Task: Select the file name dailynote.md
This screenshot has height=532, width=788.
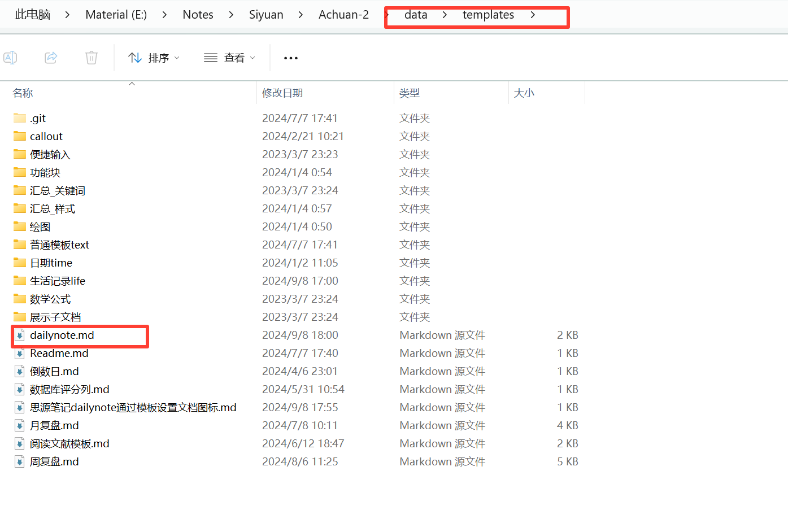Action: (62, 335)
